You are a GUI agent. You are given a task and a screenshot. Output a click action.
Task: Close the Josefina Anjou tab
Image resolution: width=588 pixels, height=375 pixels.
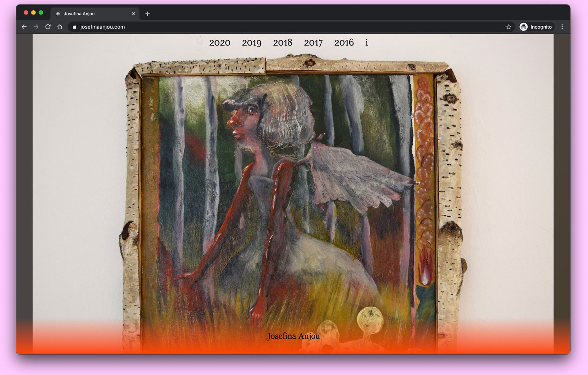(133, 14)
